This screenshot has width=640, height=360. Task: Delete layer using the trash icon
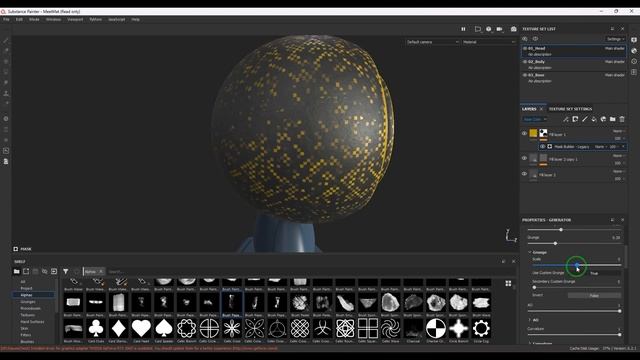pyautogui.click(x=622, y=119)
